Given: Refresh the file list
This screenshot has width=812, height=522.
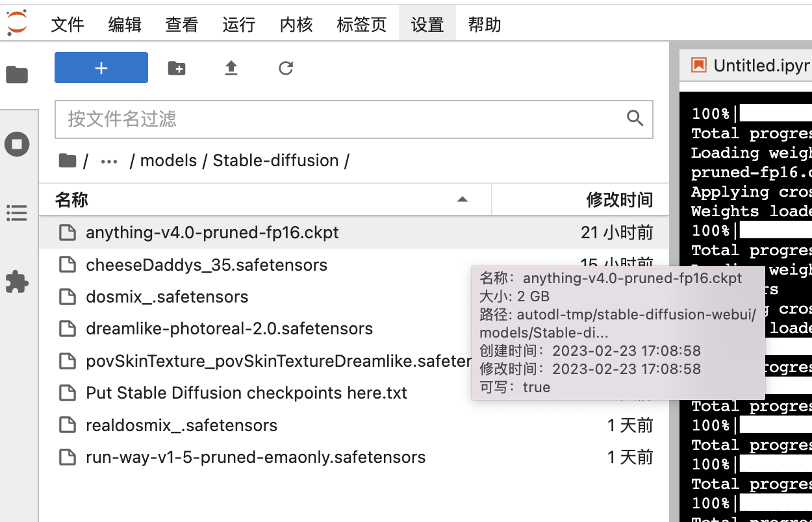Looking at the screenshot, I should (x=286, y=68).
